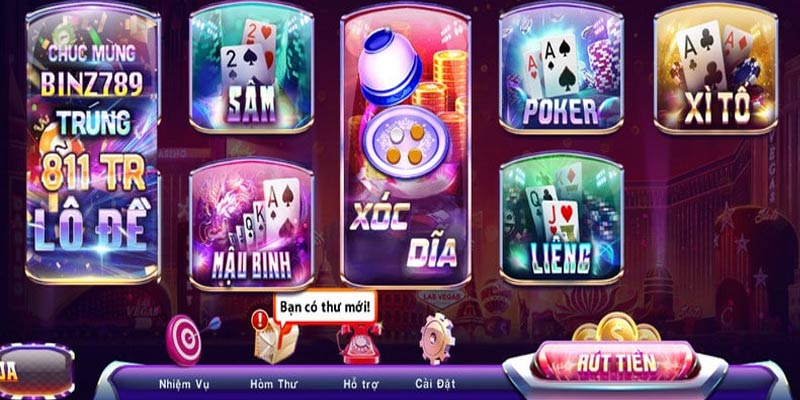Open the Xì Tố game tile
Screen dimensions: 800x400
pyautogui.click(x=715, y=68)
